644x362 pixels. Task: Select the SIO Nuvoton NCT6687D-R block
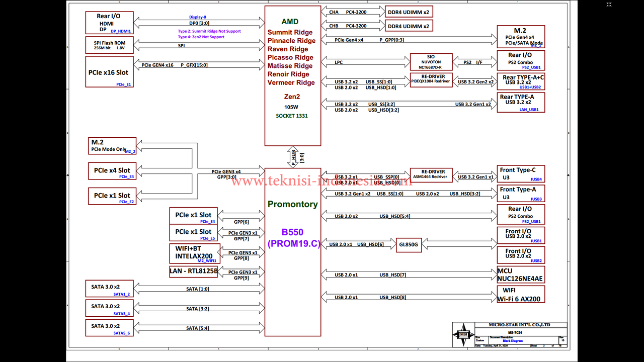tap(431, 62)
